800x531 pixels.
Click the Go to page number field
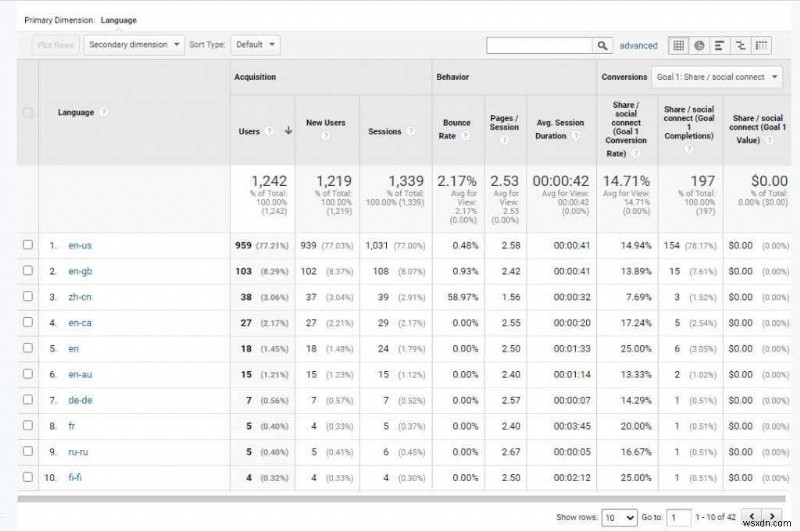click(x=679, y=518)
